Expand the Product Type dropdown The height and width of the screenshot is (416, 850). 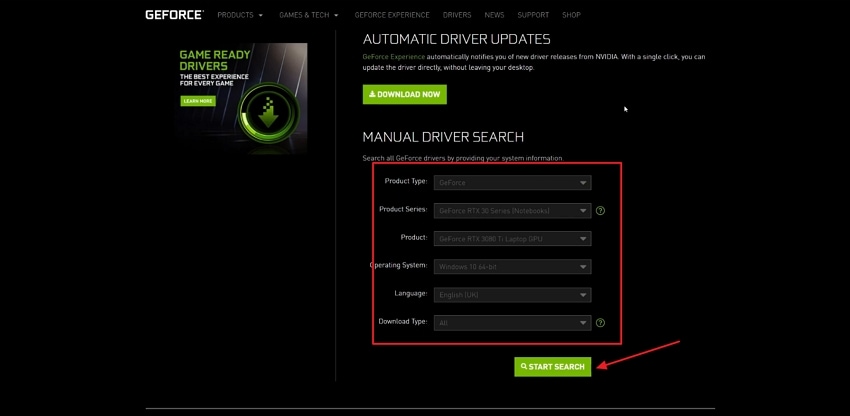[x=512, y=183]
